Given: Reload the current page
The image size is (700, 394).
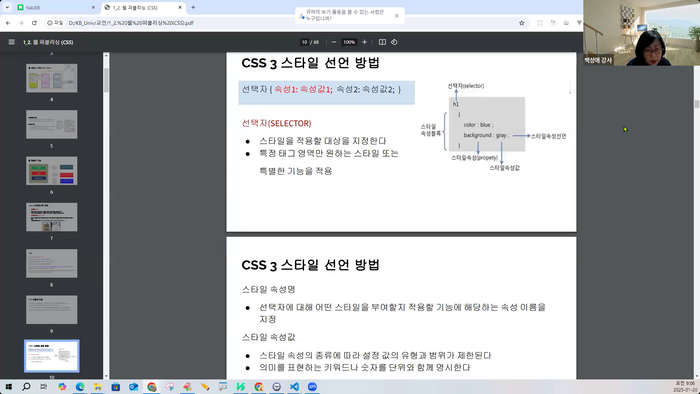Looking at the screenshot, I should point(34,23).
